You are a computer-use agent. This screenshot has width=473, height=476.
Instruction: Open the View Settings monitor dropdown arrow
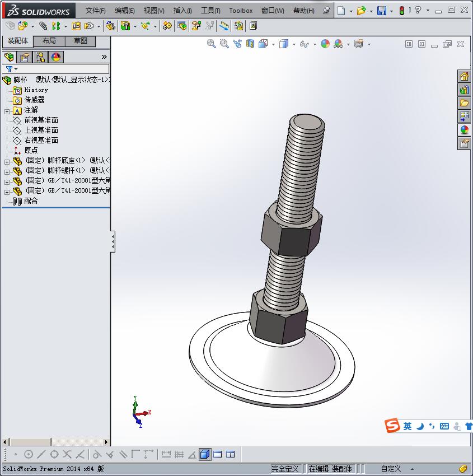tap(369, 44)
